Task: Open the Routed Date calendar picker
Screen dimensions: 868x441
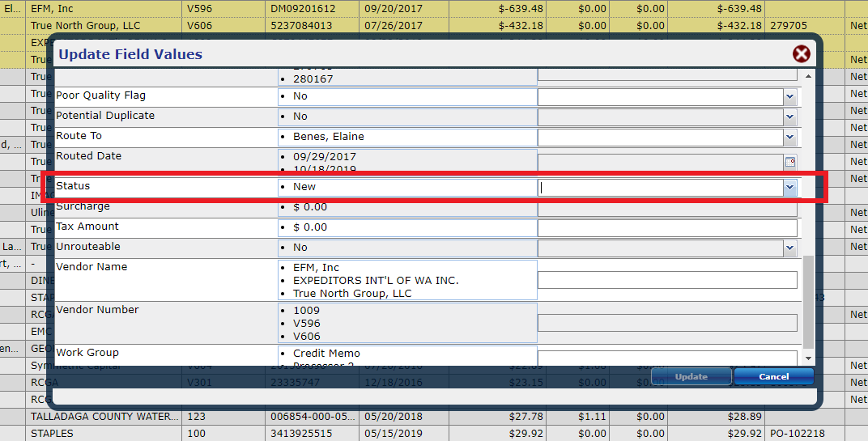Action: tap(789, 162)
